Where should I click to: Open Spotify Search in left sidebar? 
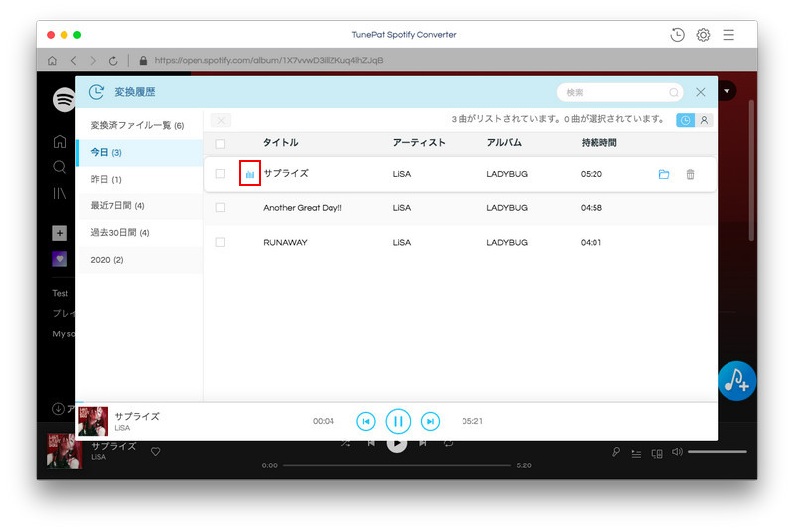[x=60, y=167]
